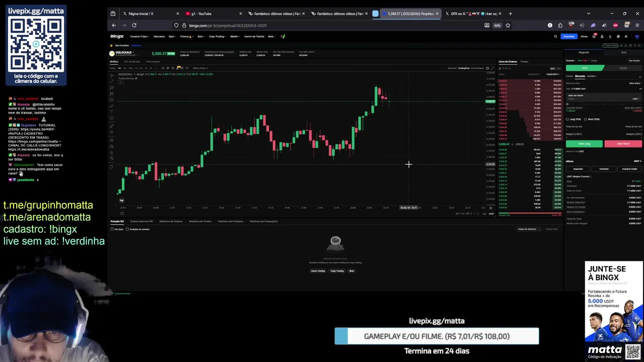Click the Mercados nav link
Image resolution: width=644 pixels, height=362 pixels.
tap(159, 36)
